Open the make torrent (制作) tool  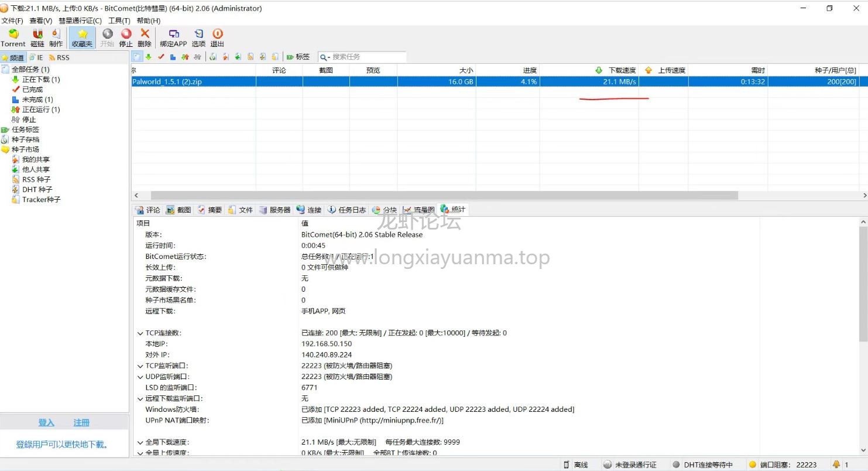coord(56,38)
